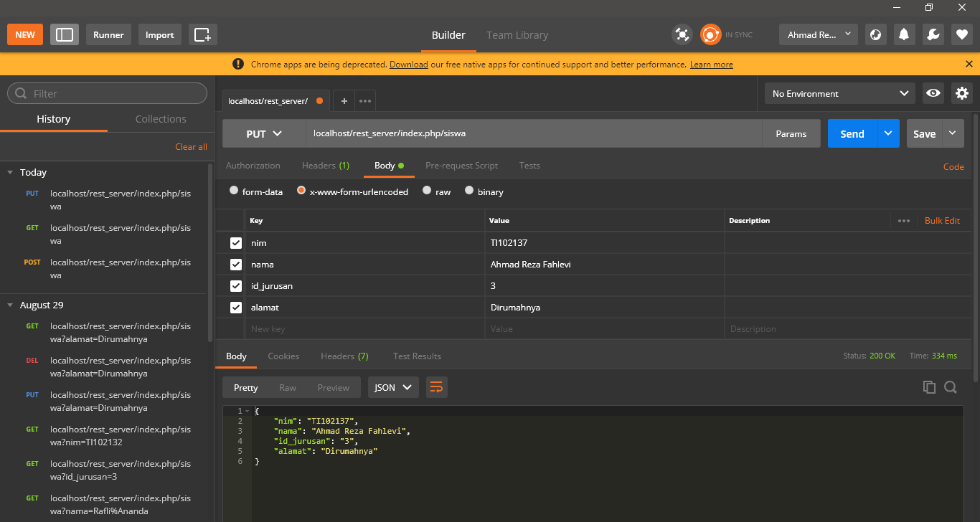The height and width of the screenshot is (522, 980).
Task: Add a new request tab
Action: (344, 101)
